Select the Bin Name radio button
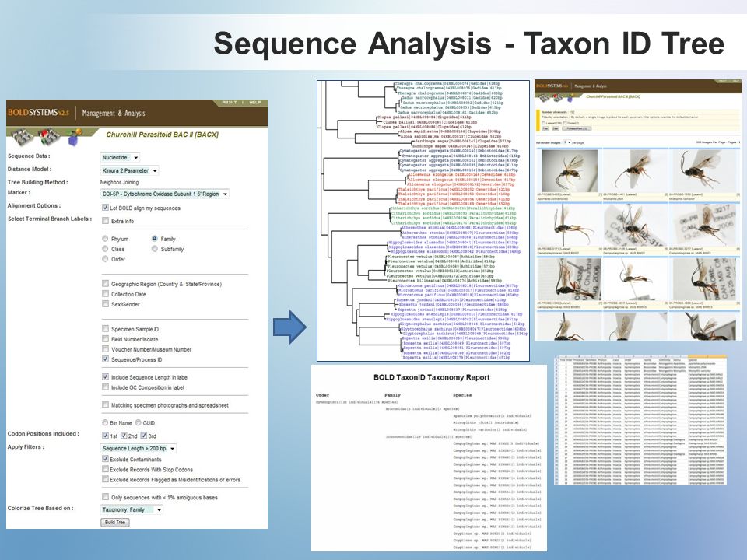Image resolution: width=747 pixels, height=560 pixels. pyautogui.click(x=105, y=422)
